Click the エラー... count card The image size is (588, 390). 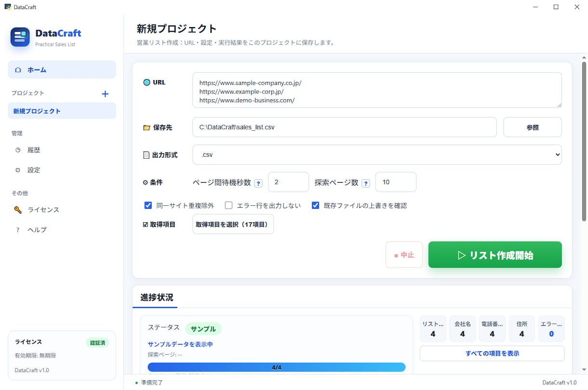[551, 329]
